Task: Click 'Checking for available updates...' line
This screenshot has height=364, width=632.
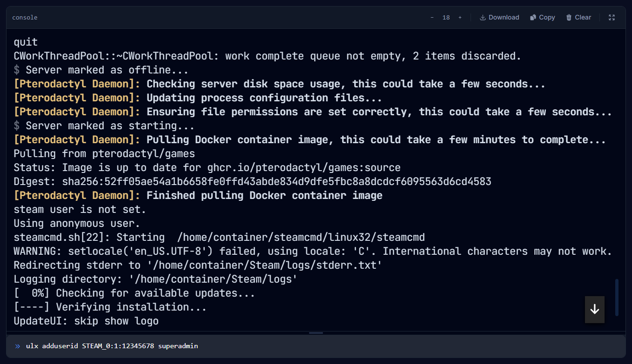Action: pos(134,293)
